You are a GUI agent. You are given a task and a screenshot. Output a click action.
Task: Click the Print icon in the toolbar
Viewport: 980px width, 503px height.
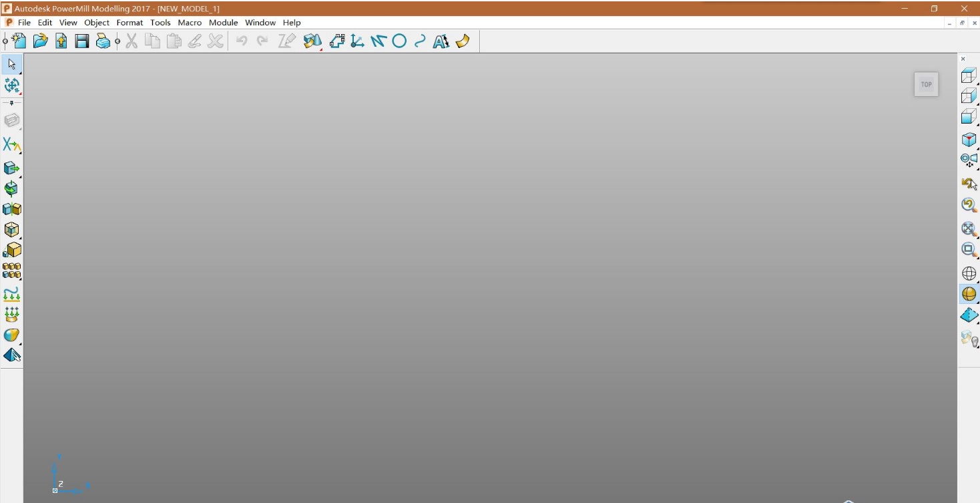click(x=103, y=41)
